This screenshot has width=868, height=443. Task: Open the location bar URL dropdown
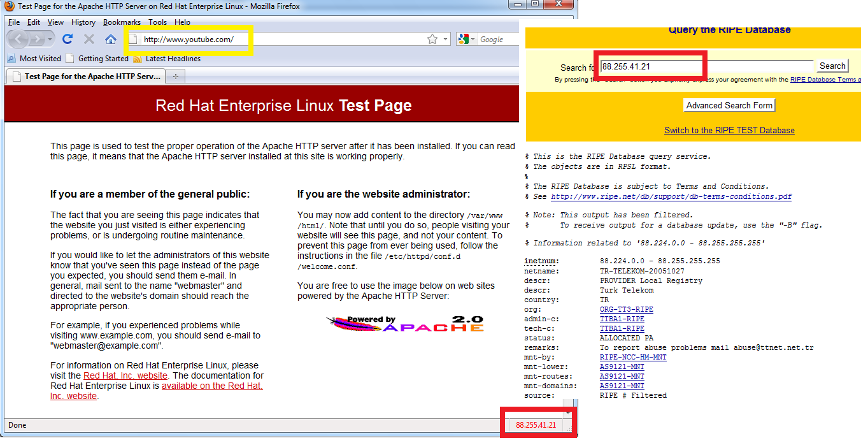pos(445,39)
